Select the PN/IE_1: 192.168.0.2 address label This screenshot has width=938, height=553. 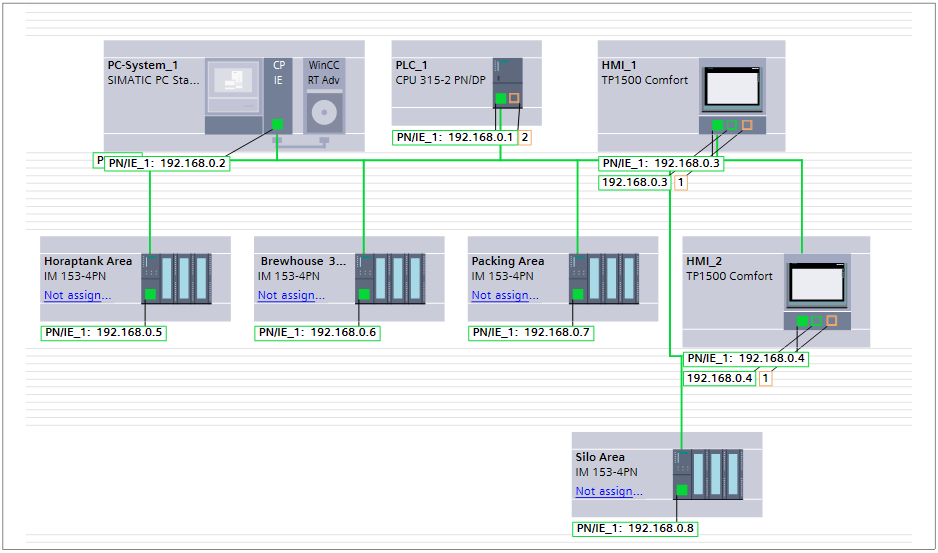(x=168, y=163)
